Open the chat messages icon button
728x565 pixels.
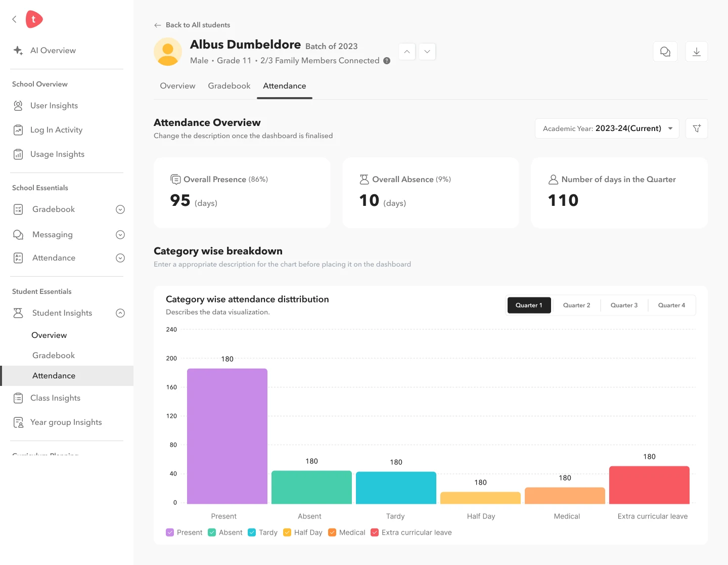pyautogui.click(x=665, y=52)
